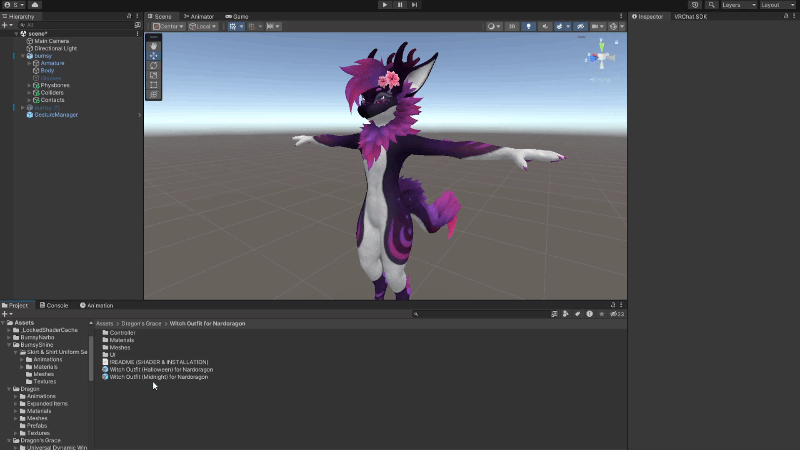The width and height of the screenshot is (800, 450).
Task: Click Search by Type icon
Action: [566, 314]
